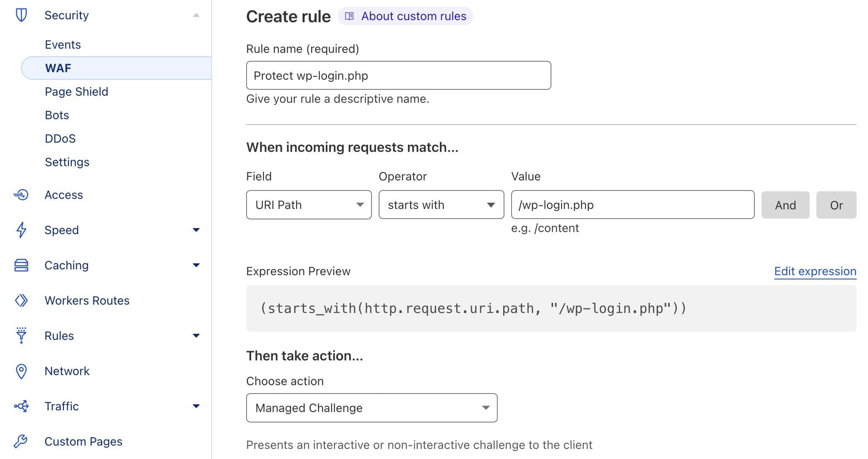
Task: Open the DDoS section
Action: coord(60,138)
